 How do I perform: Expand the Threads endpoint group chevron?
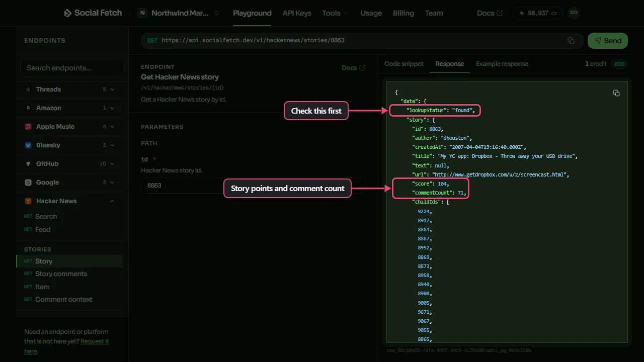(112, 89)
